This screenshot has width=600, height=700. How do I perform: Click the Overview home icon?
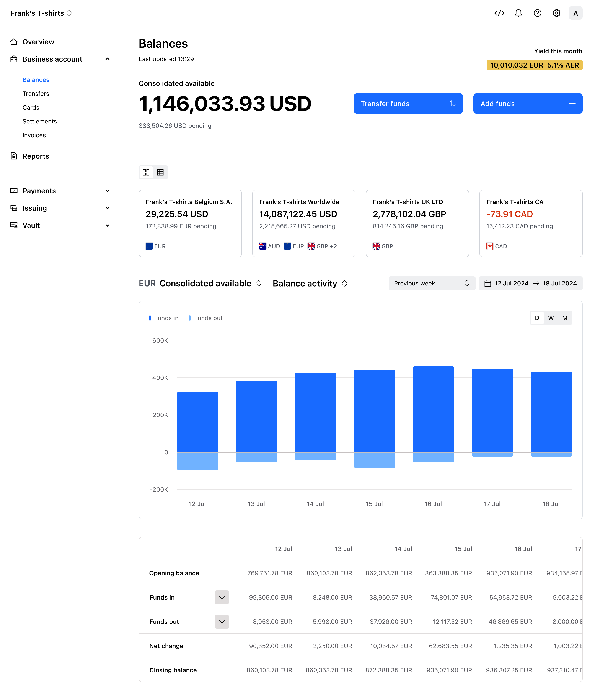click(x=14, y=42)
